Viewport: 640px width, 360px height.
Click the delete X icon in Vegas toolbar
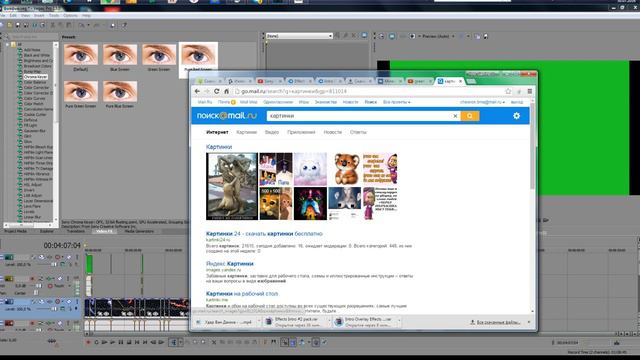214,342
